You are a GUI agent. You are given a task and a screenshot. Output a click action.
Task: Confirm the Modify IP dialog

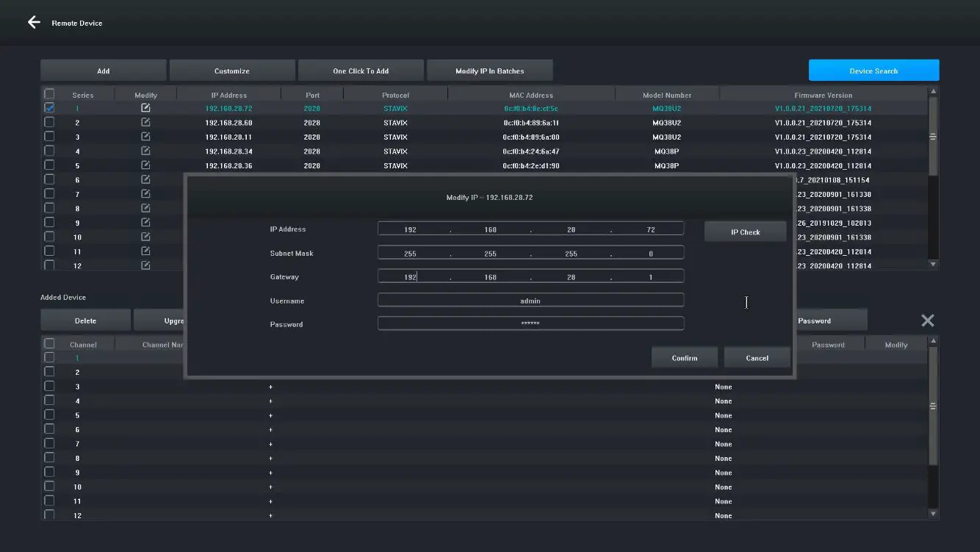coord(684,358)
